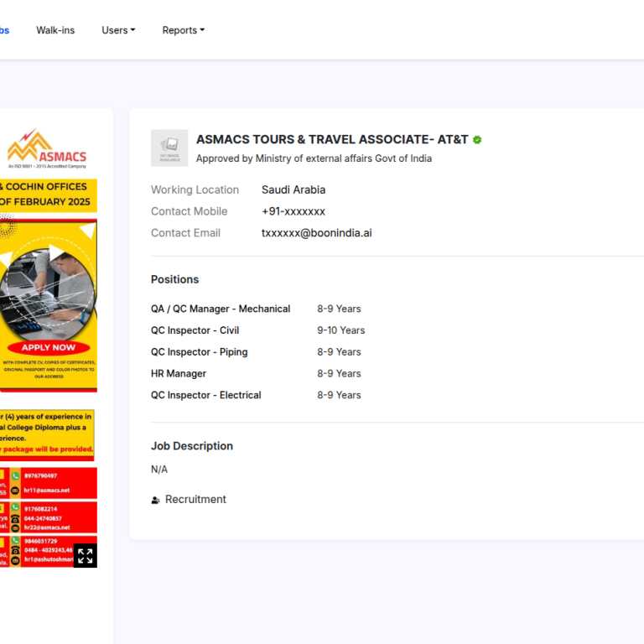Screen dimensions: 644x644
Task: Select the QC Inspector - Civil position
Action: click(x=195, y=330)
